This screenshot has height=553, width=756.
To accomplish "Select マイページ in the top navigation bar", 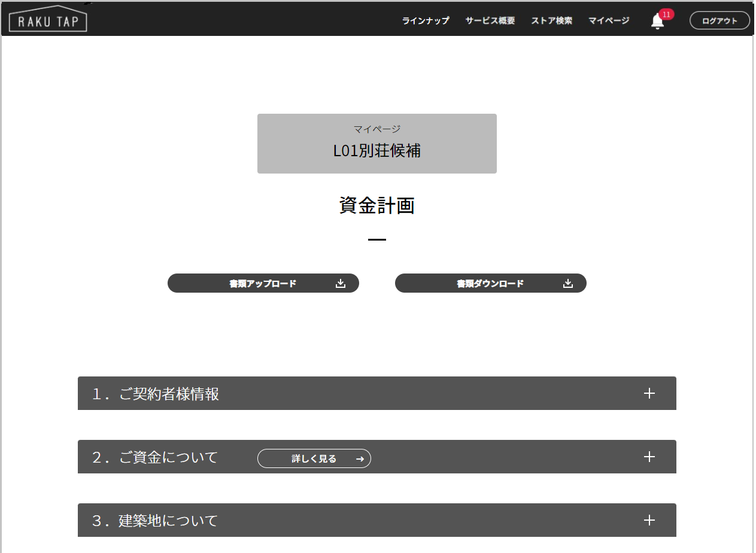I will [609, 21].
